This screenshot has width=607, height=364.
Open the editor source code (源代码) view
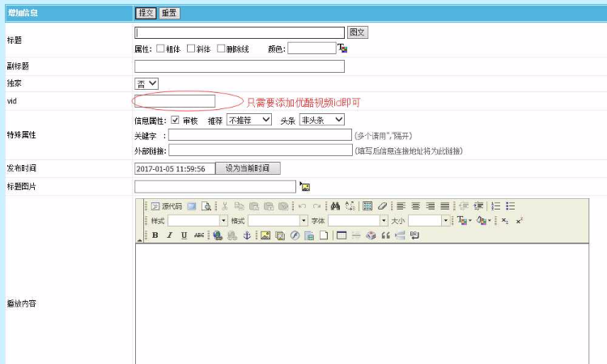pyautogui.click(x=167, y=206)
